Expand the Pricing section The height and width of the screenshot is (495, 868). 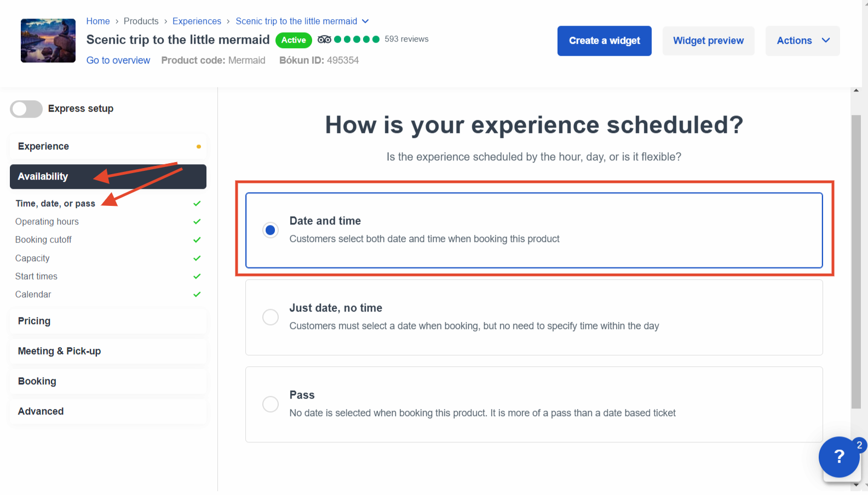pyautogui.click(x=108, y=321)
